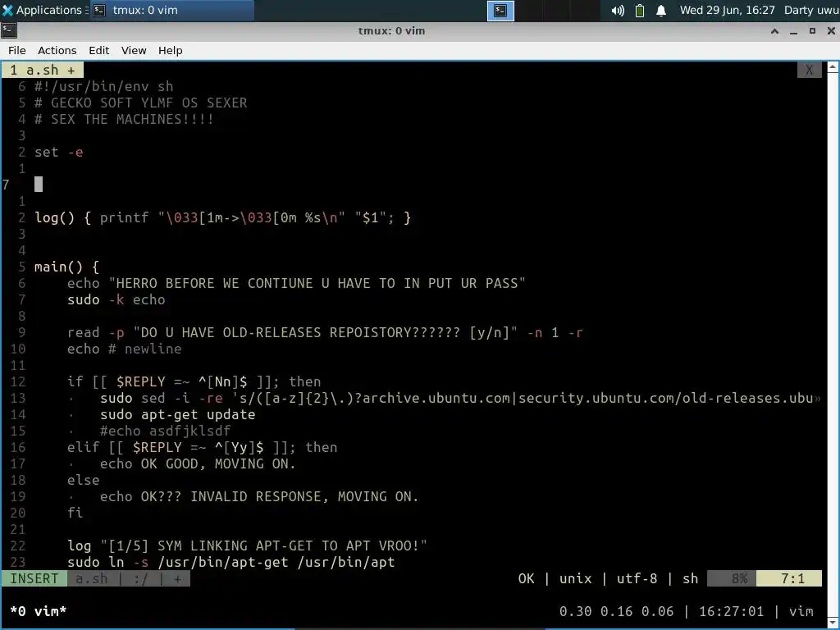The image size is (840, 630).
Task: Click the 'elif [[ $REPLY =~ ^[Yy]$ ]]' line
Action: (x=202, y=447)
